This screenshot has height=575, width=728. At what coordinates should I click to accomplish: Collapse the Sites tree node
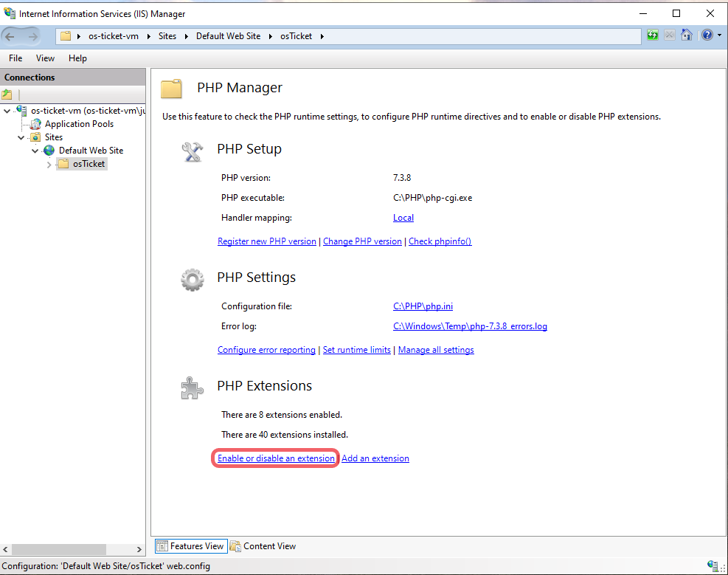(x=21, y=137)
